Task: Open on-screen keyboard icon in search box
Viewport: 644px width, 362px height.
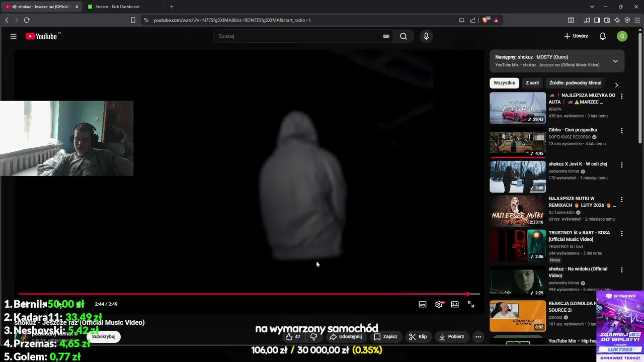Action: 386,36
